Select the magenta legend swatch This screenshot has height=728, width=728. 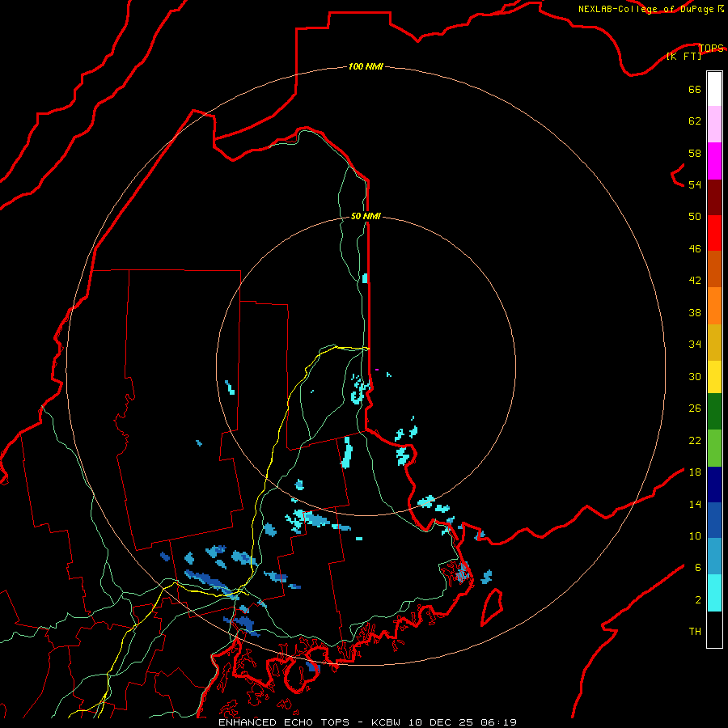(x=714, y=161)
